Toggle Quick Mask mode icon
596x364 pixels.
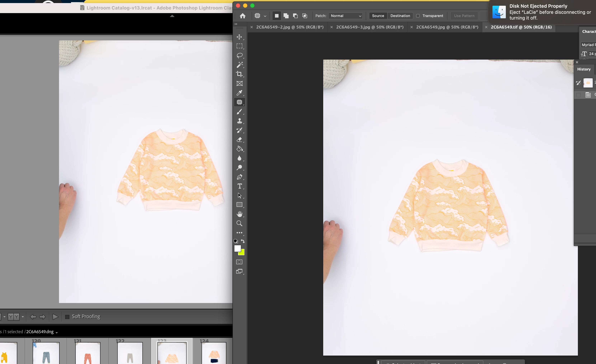pos(239,262)
